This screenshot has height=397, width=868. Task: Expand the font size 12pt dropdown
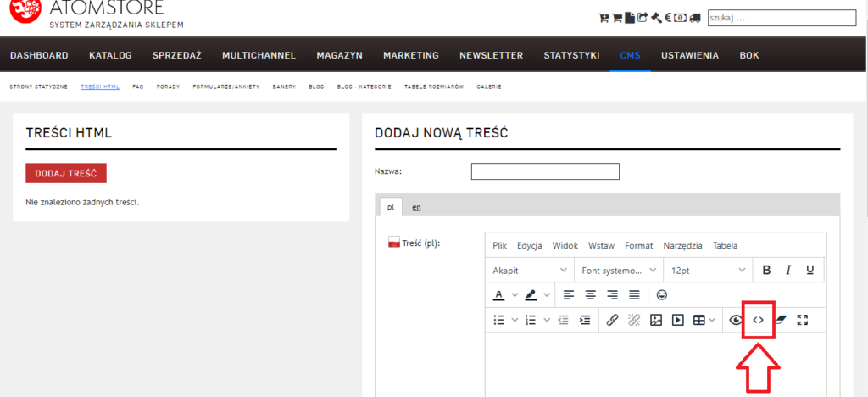click(x=707, y=270)
